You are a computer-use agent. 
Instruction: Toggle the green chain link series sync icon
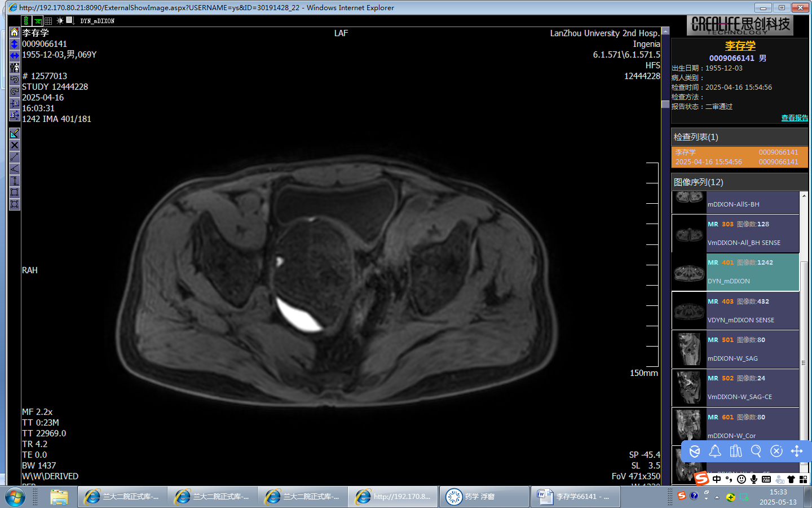(x=26, y=21)
